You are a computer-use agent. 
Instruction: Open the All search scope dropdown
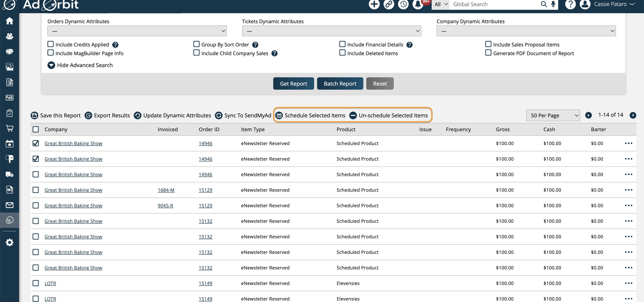click(440, 4)
